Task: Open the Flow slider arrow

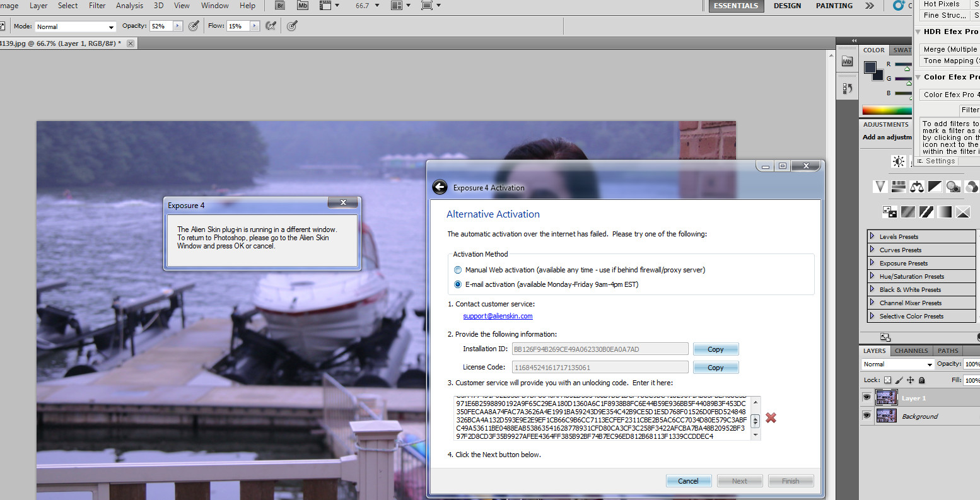Action: point(255,26)
